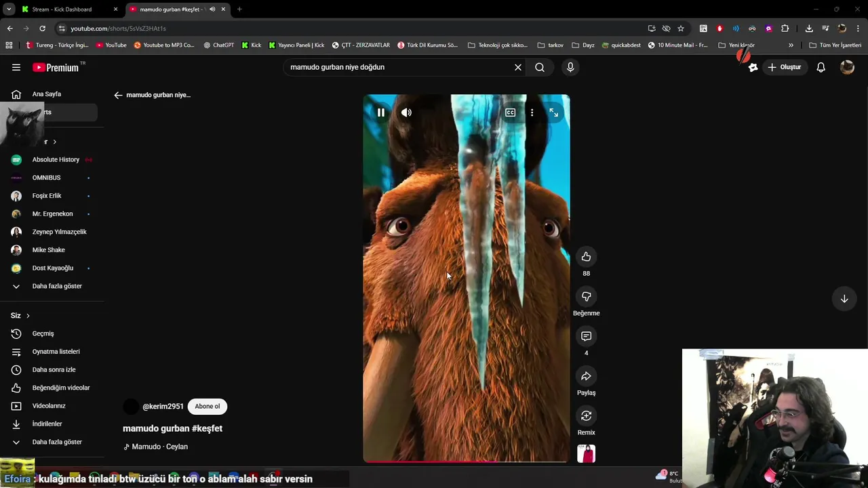Start voice search with microphone

point(570,67)
